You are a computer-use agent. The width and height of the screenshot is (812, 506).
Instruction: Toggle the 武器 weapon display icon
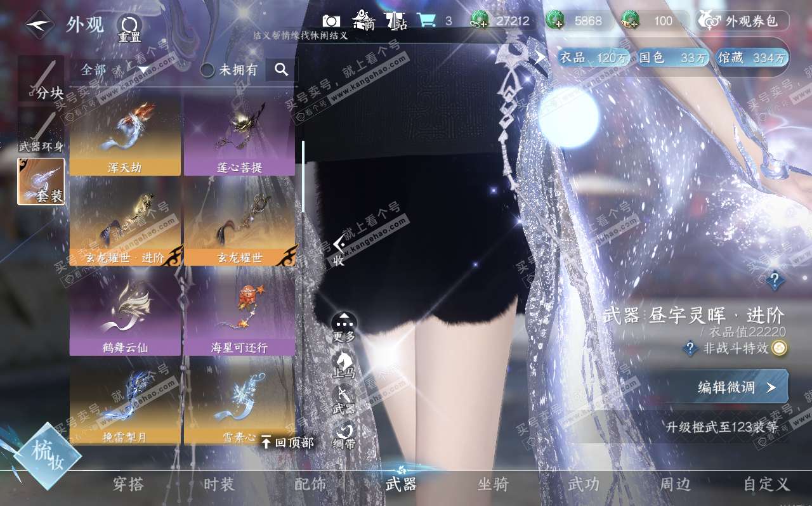coord(344,399)
